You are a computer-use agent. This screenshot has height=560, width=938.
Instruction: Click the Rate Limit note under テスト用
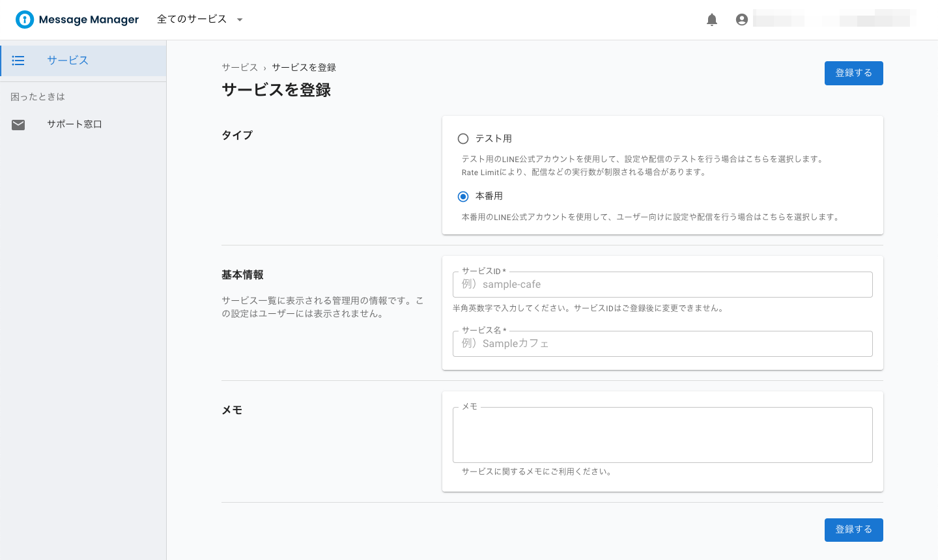click(584, 173)
